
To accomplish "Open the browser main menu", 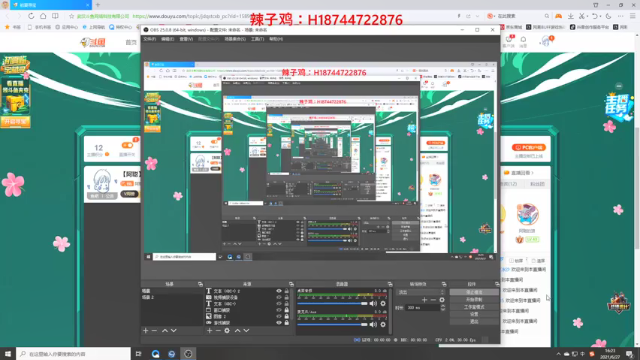I will (632, 16).
